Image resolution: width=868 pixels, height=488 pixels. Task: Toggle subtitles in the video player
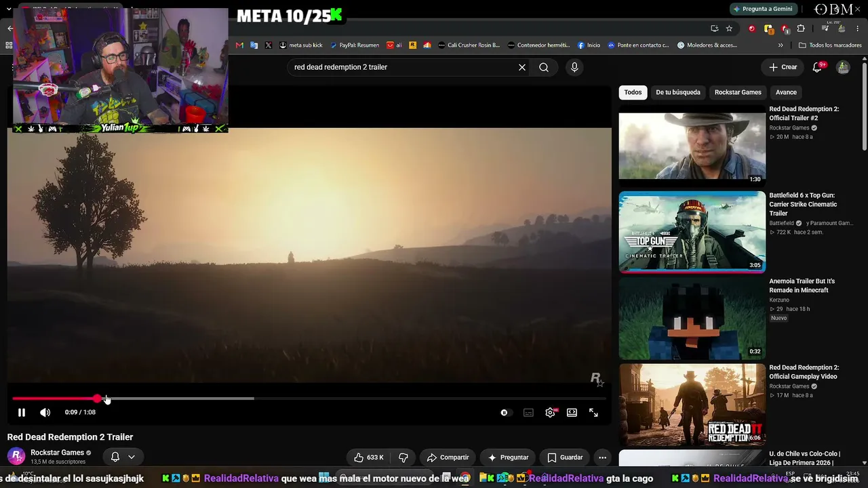tap(528, 412)
